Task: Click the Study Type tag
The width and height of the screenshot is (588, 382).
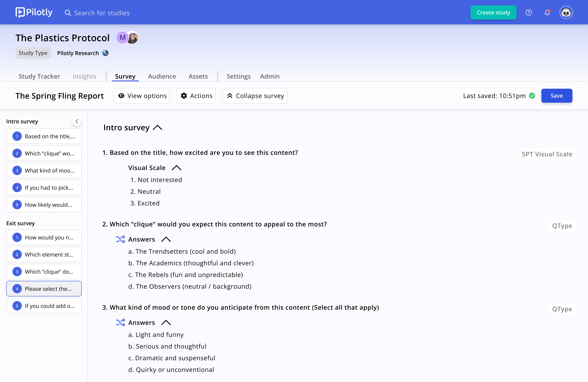Action: coord(33,53)
